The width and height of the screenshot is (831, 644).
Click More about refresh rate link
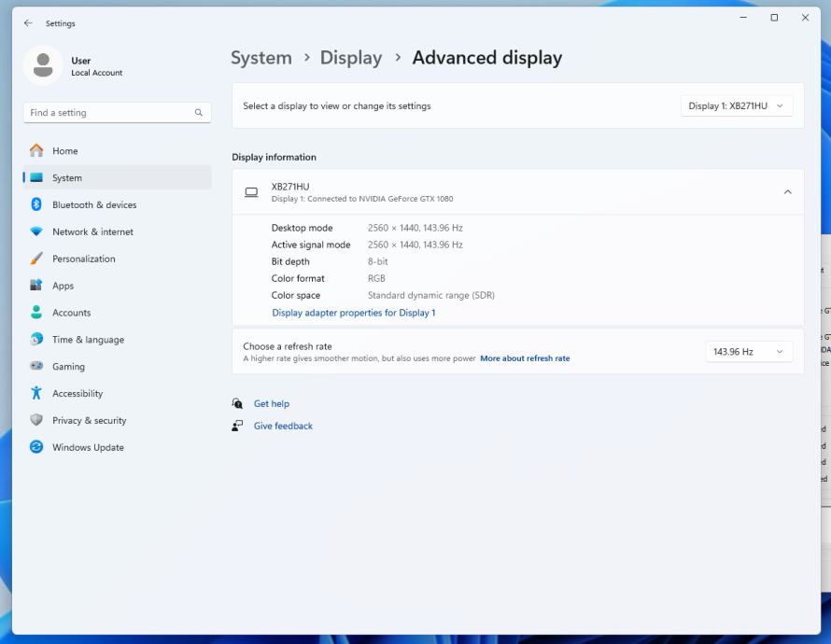525,358
